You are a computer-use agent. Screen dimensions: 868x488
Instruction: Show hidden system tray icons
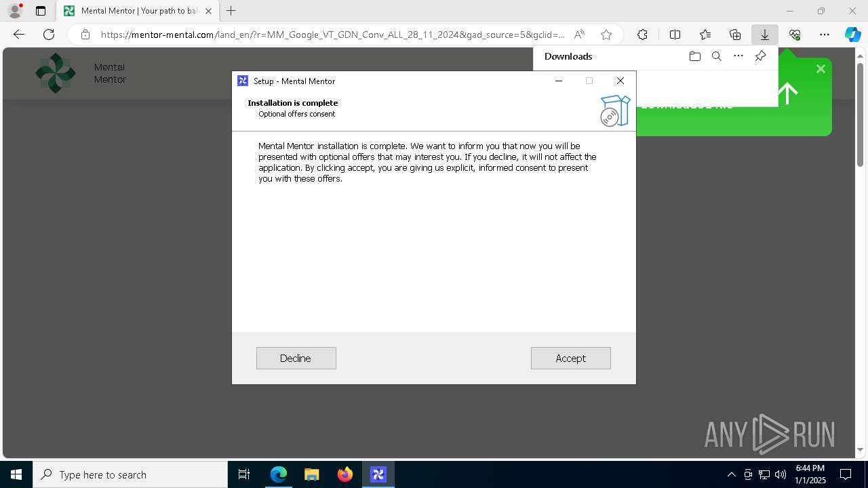731,474
